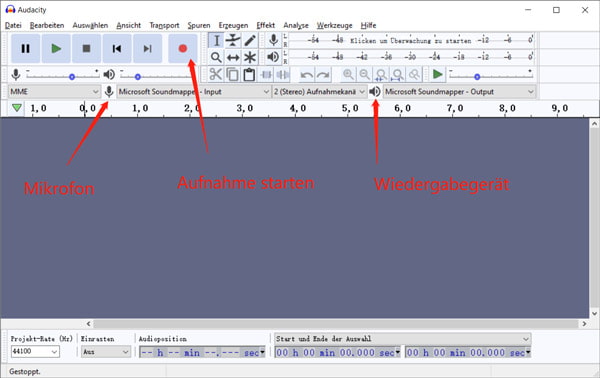Screen dimensions: 600x378
Task: Open the Microsoft Soundmapper - Input dropdown
Action: click(194, 92)
